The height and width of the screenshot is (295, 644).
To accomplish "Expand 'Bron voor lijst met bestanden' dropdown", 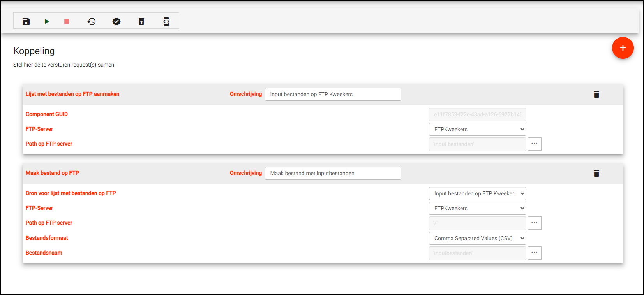I will click(x=477, y=193).
